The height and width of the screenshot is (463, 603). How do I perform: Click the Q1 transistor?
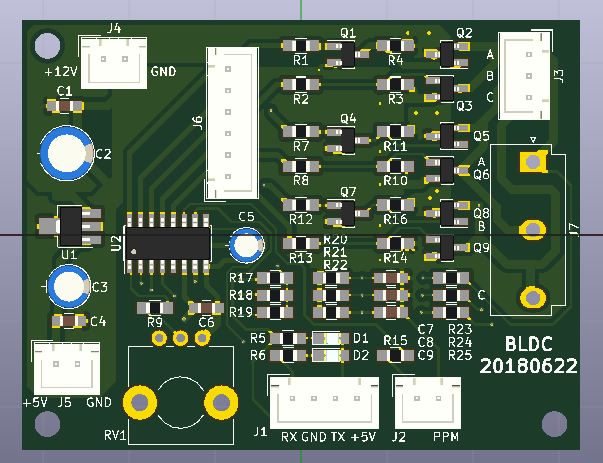[x=348, y=54]
